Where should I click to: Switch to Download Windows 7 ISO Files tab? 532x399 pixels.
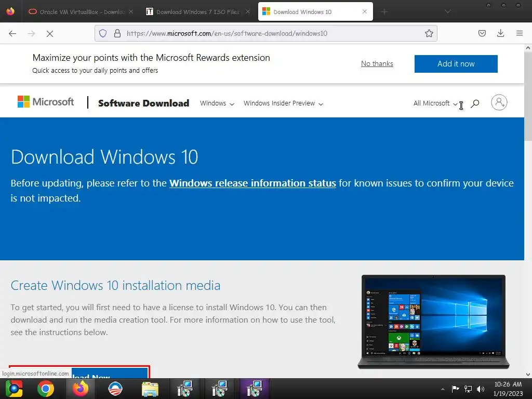coord(198,12)
